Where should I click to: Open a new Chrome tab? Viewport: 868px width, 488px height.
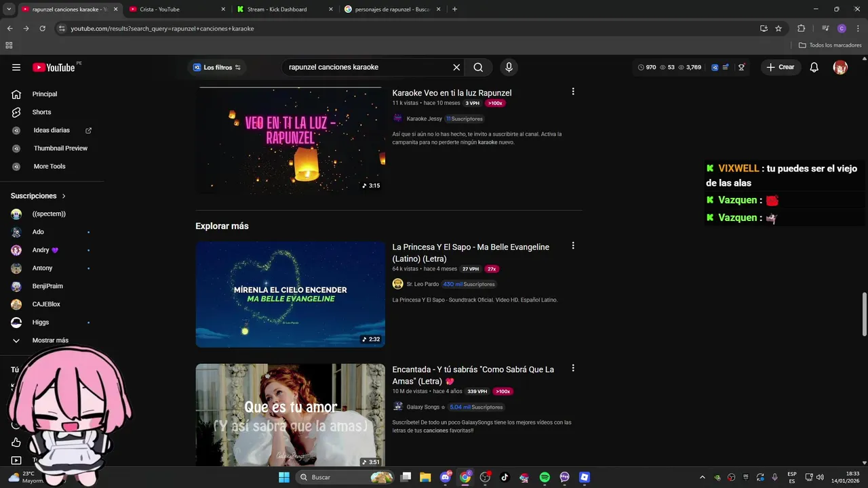454,9
